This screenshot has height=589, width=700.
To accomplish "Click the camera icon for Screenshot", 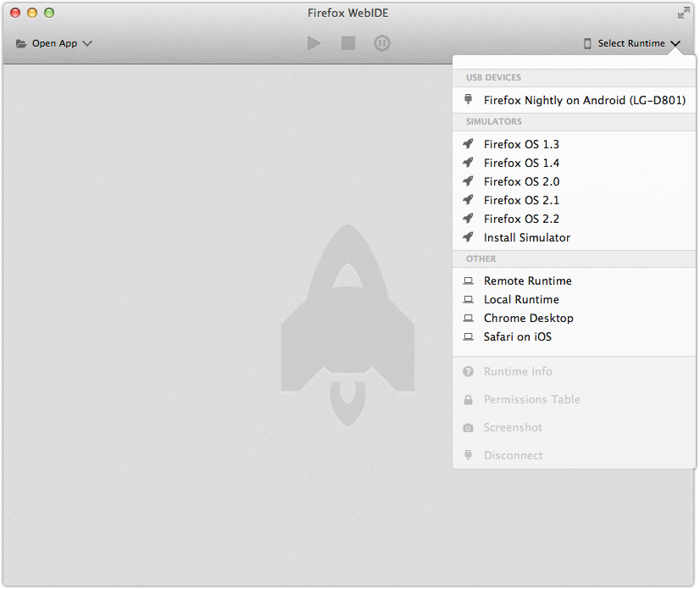I will point(468,428).
